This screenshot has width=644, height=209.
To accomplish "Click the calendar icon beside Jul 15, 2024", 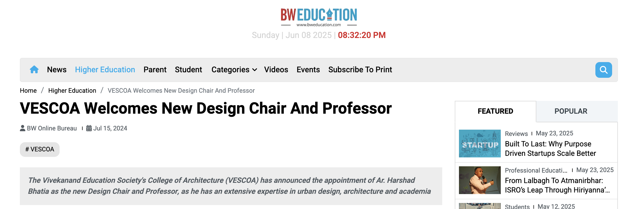I will pyautogui.click(x=89, y=128).
